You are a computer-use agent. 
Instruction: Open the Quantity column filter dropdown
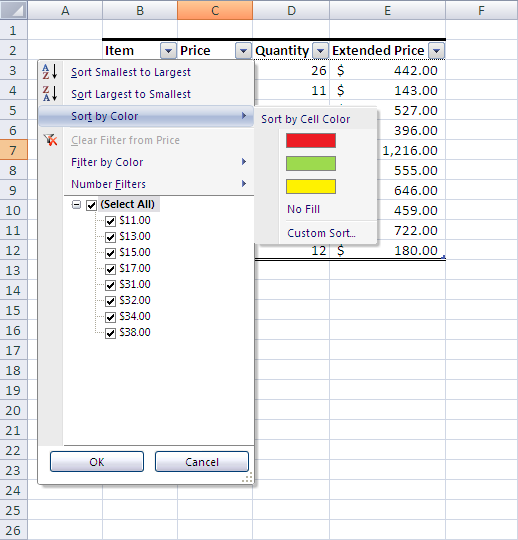point(320,51)
